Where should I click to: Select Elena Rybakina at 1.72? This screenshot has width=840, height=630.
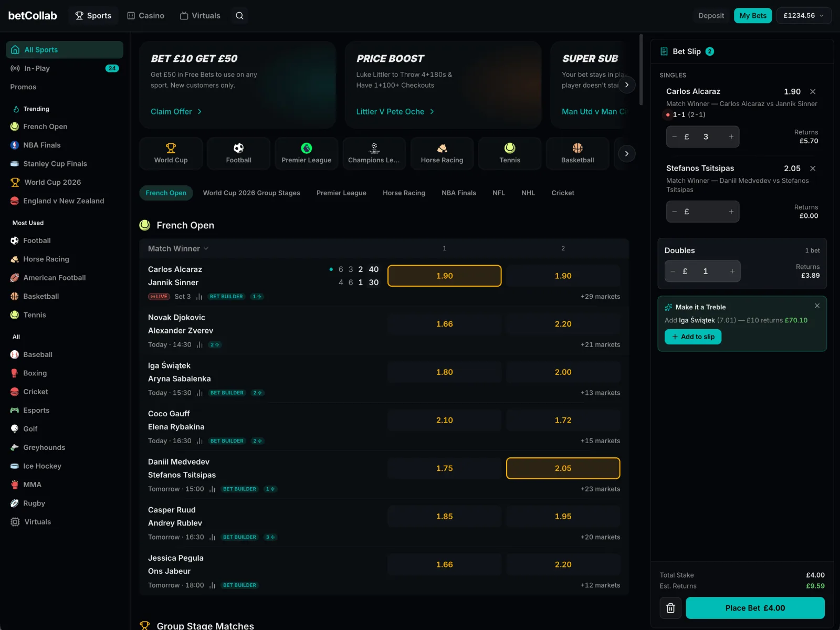click(563, 420)
